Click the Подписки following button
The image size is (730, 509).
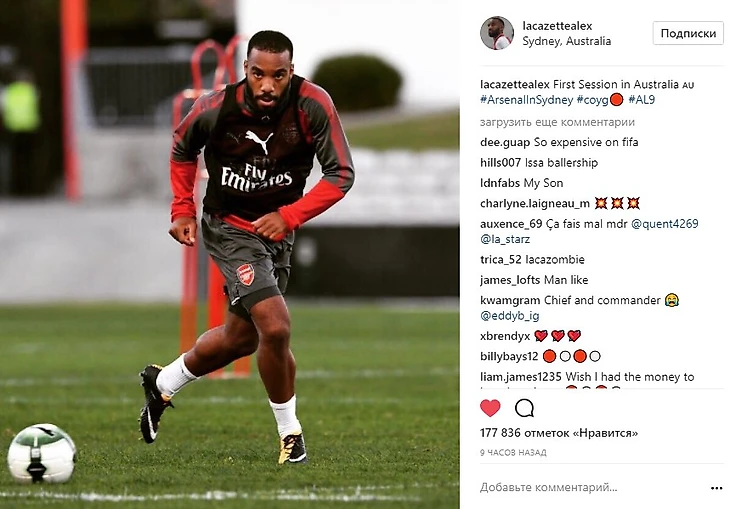coord(688,34)
